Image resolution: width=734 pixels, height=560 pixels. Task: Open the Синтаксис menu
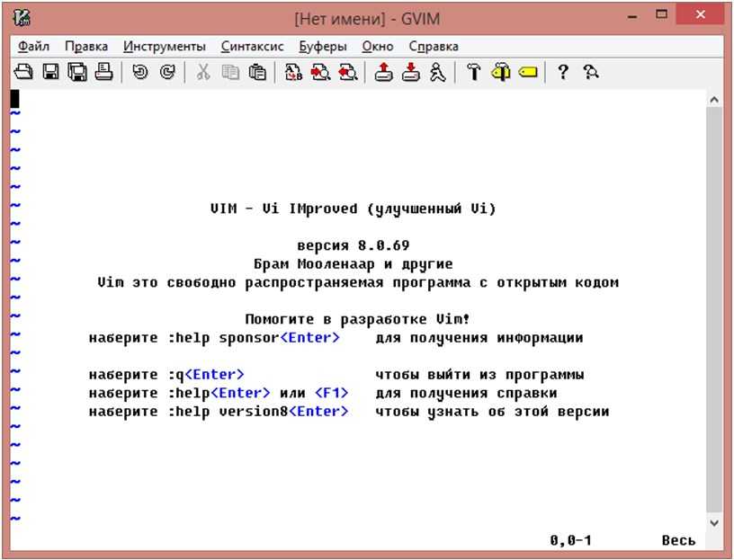[252, 46]
